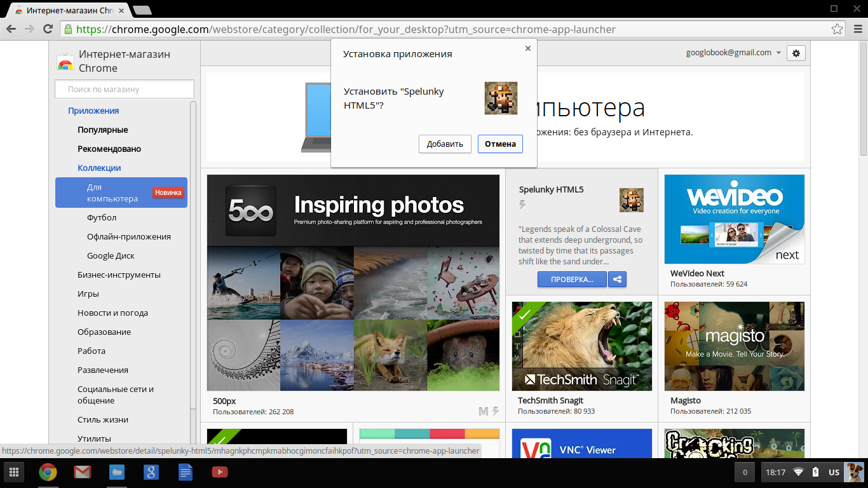Open Офлайн-приложения collection
Screen dimensions: 868x488
pyautogui.click(x=129, y=236)
